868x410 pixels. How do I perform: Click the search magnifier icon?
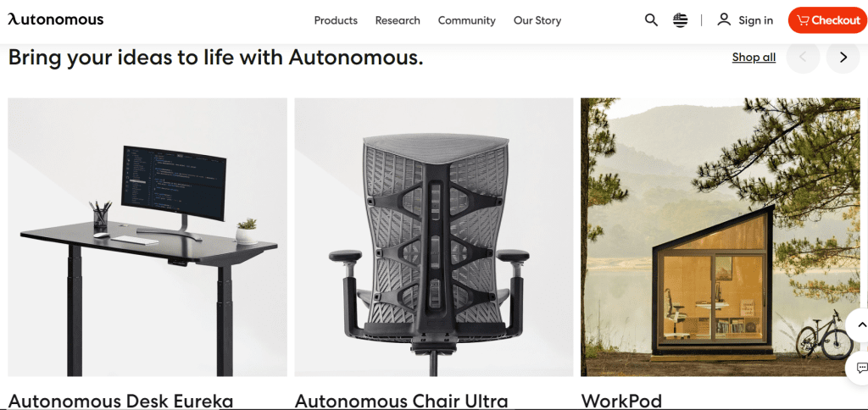click(651, 20)
